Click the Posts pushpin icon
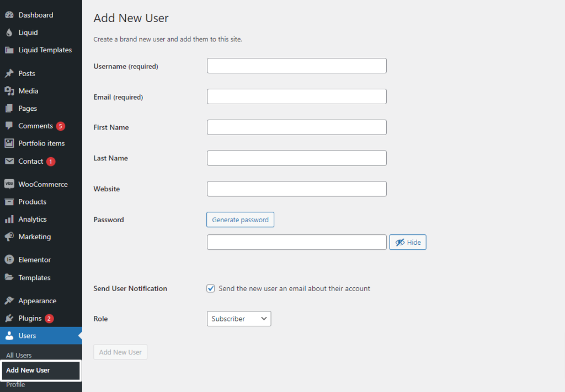The image size is (565, 392). pos(9,73)
